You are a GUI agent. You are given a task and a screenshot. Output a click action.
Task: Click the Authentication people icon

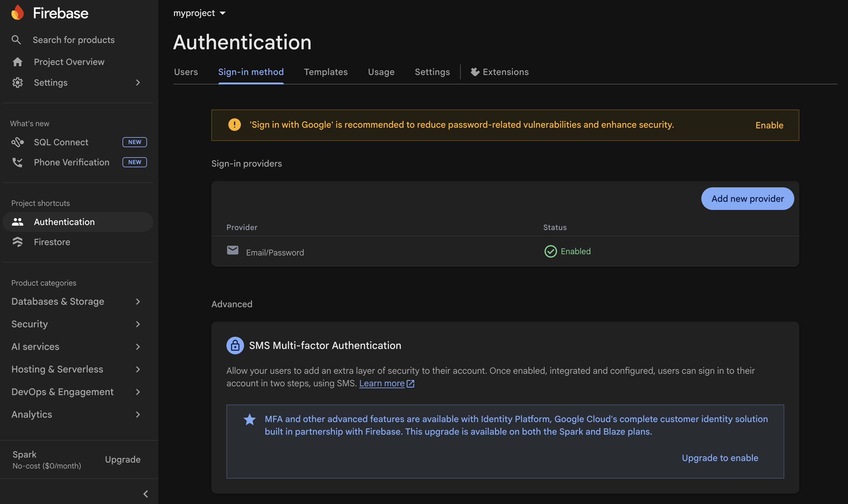(x=17, y=222)
